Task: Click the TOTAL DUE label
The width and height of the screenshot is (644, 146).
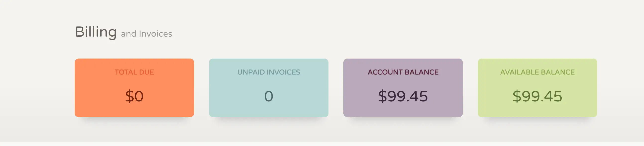Action: coord(134,72)
